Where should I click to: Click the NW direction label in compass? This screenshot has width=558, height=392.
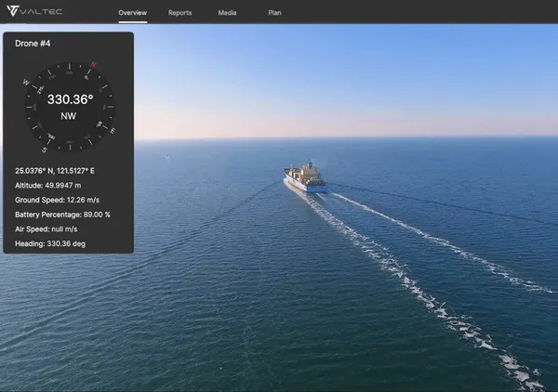[x=70, y=117]
